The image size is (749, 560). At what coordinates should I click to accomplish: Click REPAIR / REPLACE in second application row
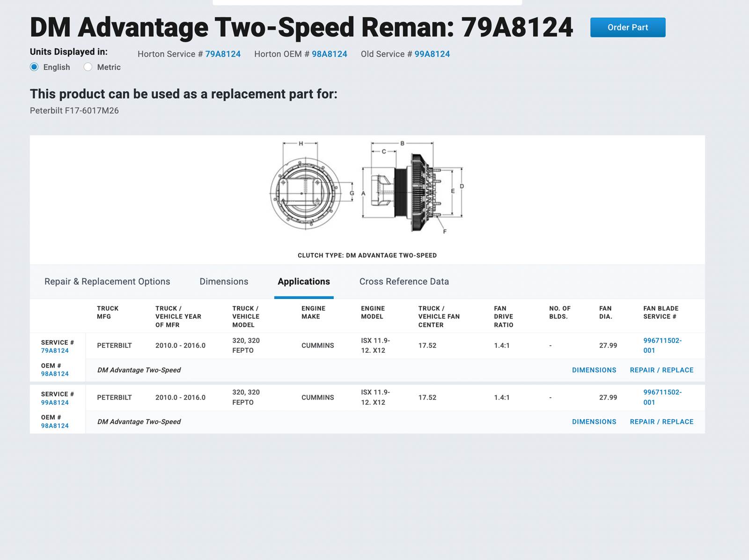(x=661, y=422)
